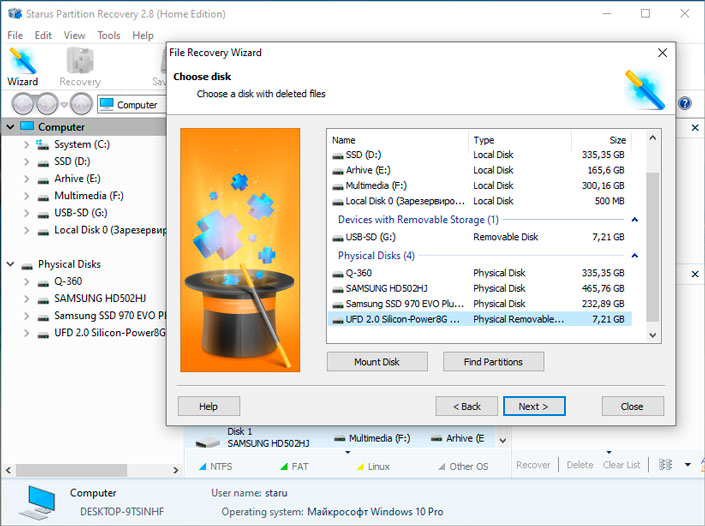Click the Find Partitions button

pos(493,362)
